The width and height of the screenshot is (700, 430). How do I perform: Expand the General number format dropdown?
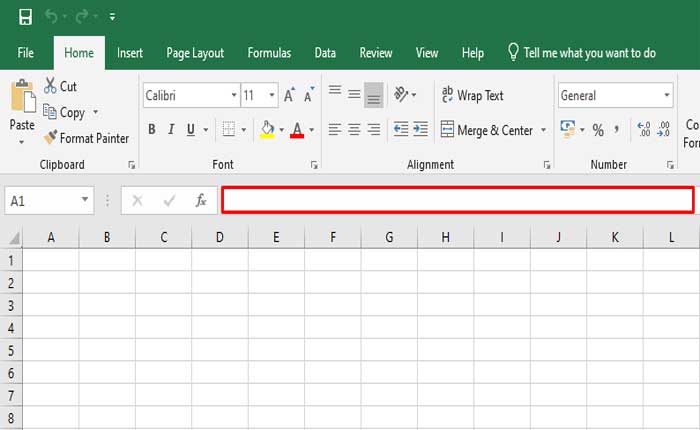point(667,96)
